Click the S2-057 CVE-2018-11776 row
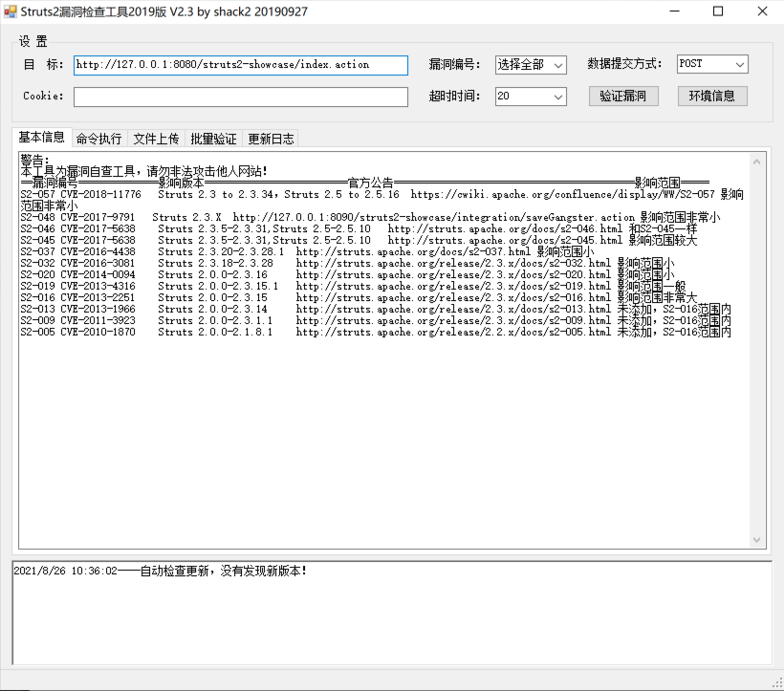784x691 pixels. click(382, 200)
